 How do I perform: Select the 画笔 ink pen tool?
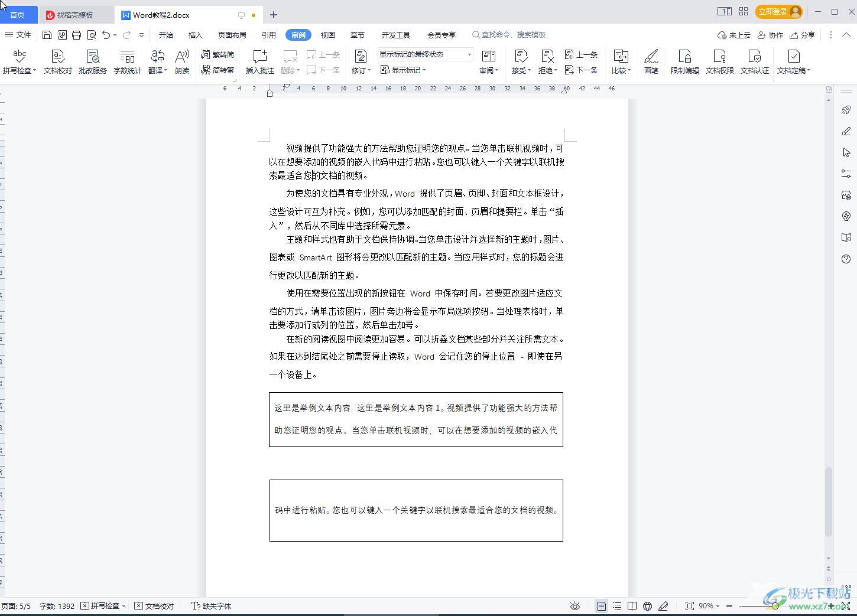[651, 61]
